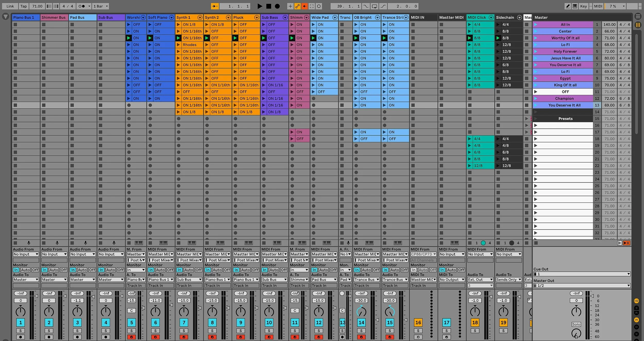
Task: Toggle Synth 1 track activator 7
Action: coord(184,322)
